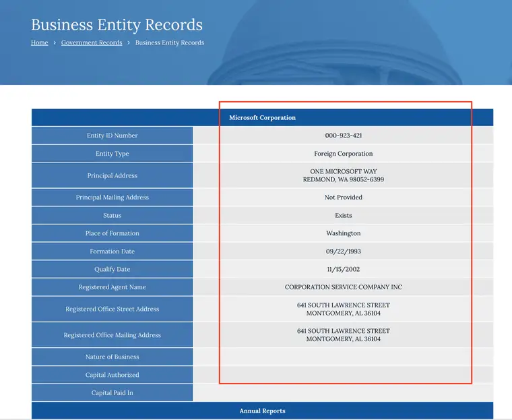
Task: Click the Capital Authorized label
Action: pos(113,375)
